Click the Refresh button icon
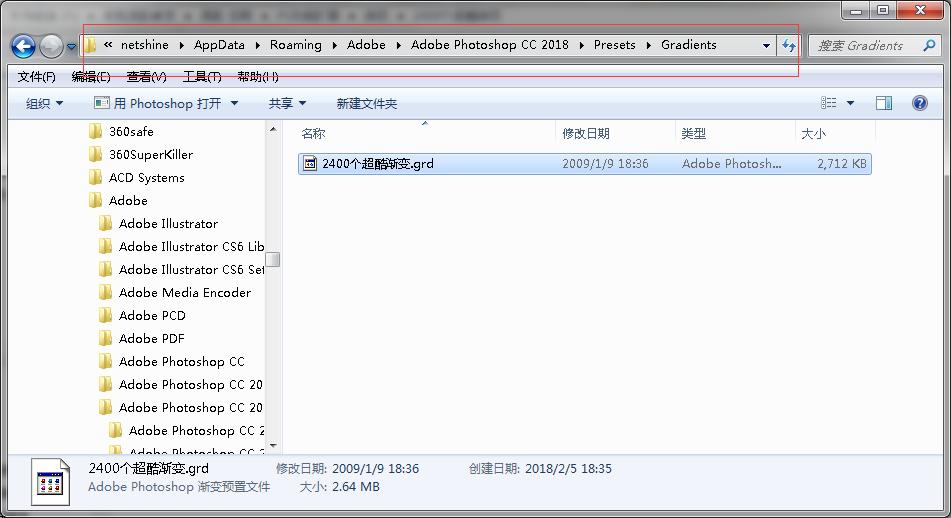 tap(788, 45)
